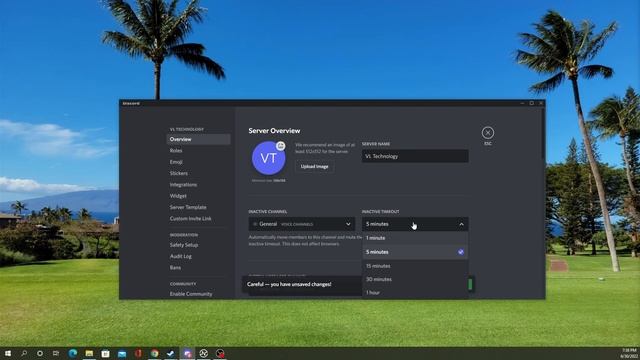640x360 pixels.
Task: Click the green Save Changes button
Action: point(470,284)
